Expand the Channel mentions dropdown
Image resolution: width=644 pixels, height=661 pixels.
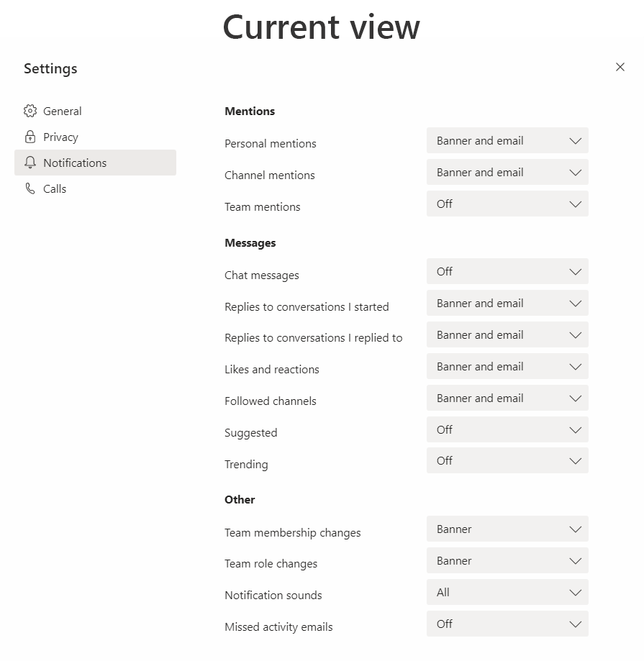[x=507, y=173]
